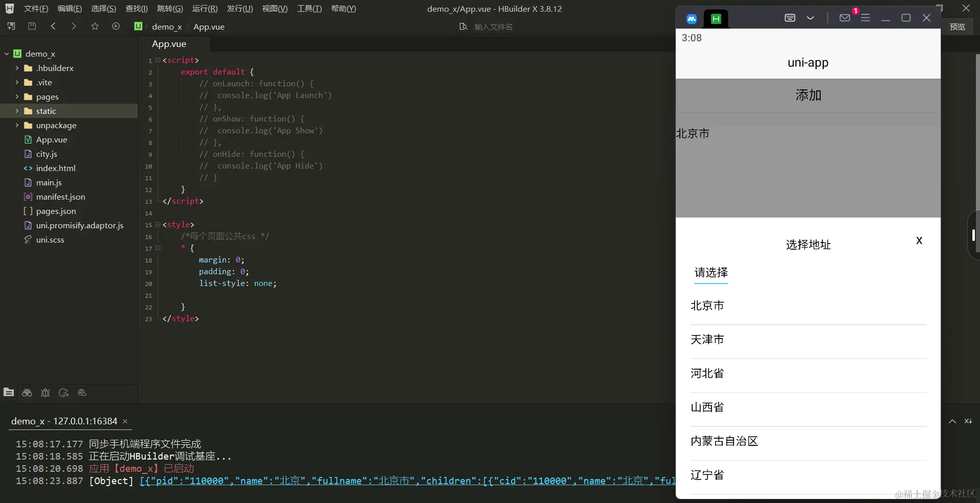Screen dimensions: 980x503
Task: Open main.js in the file tree
Action: pos(48,182)
